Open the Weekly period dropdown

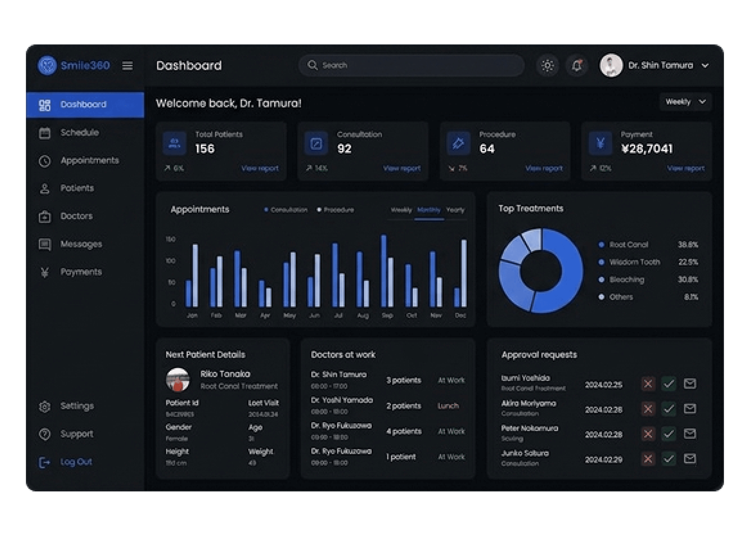pyautogui.click(x=685, y=102)
